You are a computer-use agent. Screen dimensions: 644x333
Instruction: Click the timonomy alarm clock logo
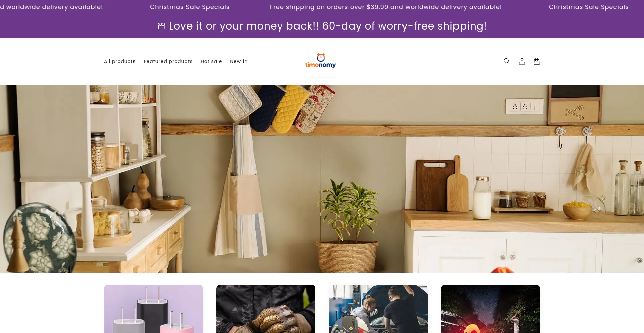pos(321,61)
